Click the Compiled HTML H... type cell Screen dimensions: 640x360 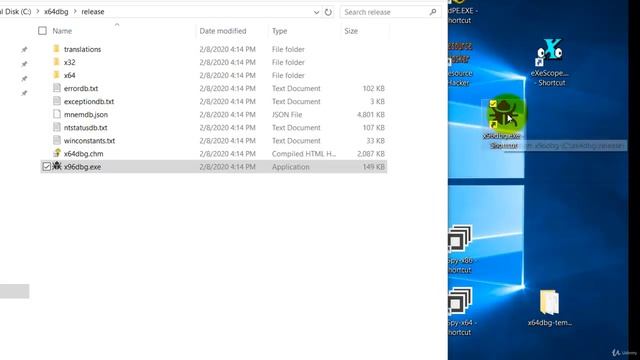[x=304, y=154]
